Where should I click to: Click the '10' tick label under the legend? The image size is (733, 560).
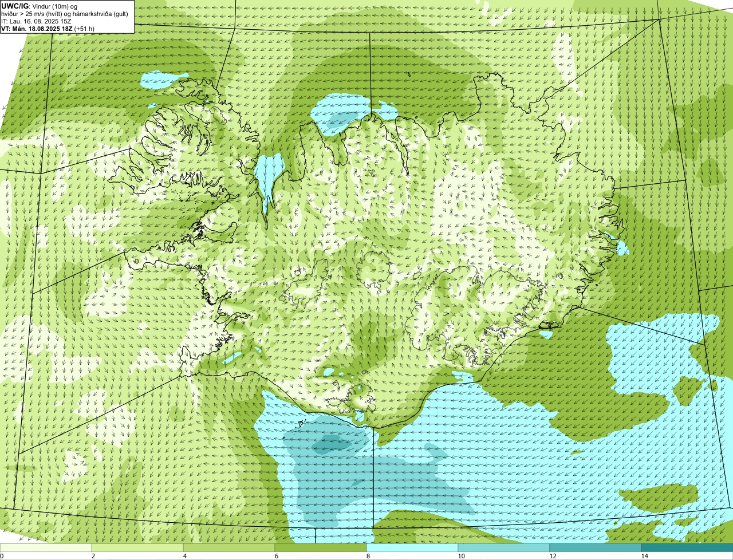pos(461,556)
